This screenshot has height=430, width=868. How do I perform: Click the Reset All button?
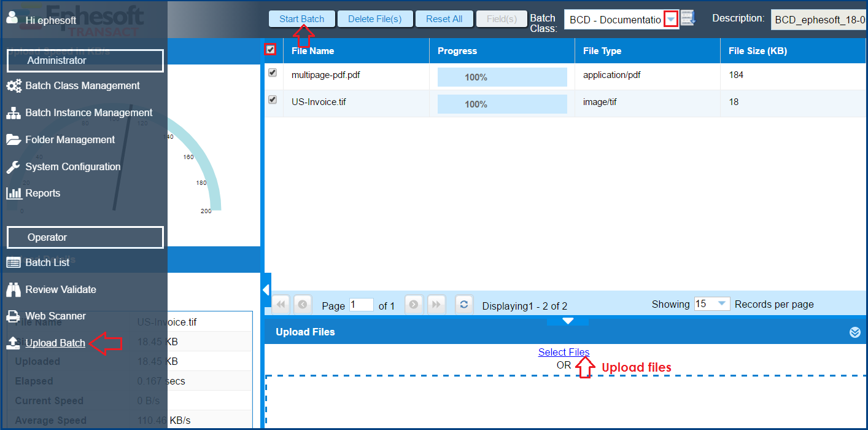pos(444,19)
